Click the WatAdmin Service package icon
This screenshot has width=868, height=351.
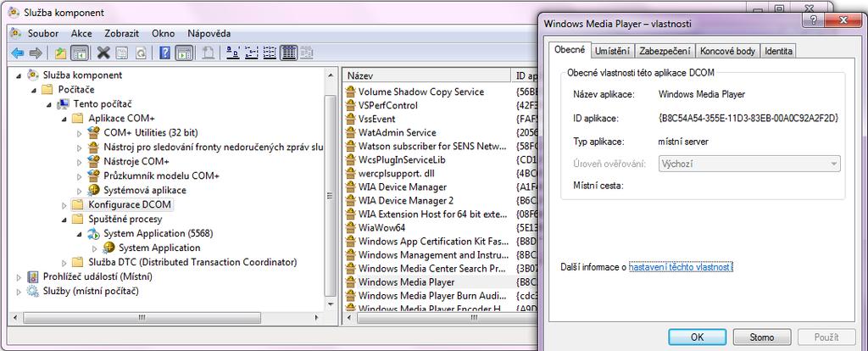tap(350, 133)
